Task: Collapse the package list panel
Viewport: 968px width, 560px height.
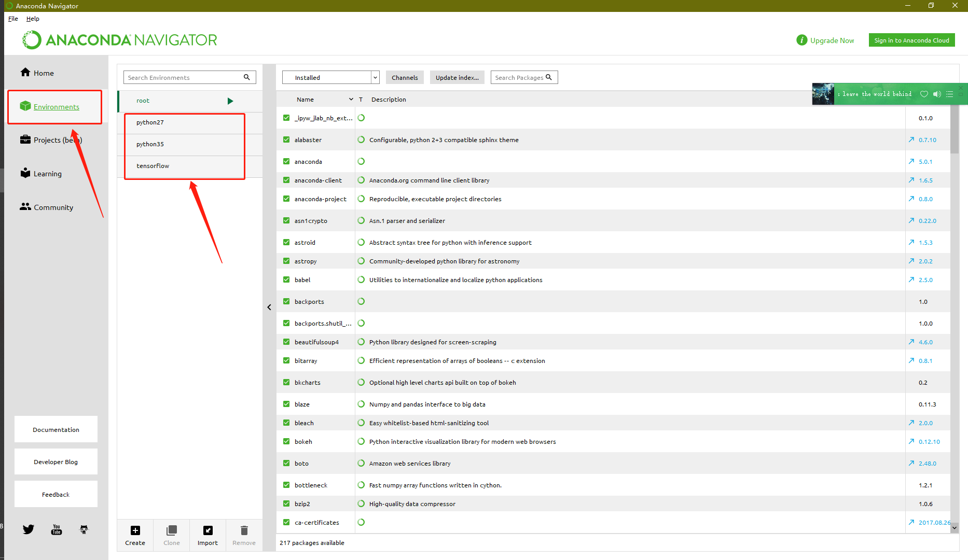Action: coord(269,307)
